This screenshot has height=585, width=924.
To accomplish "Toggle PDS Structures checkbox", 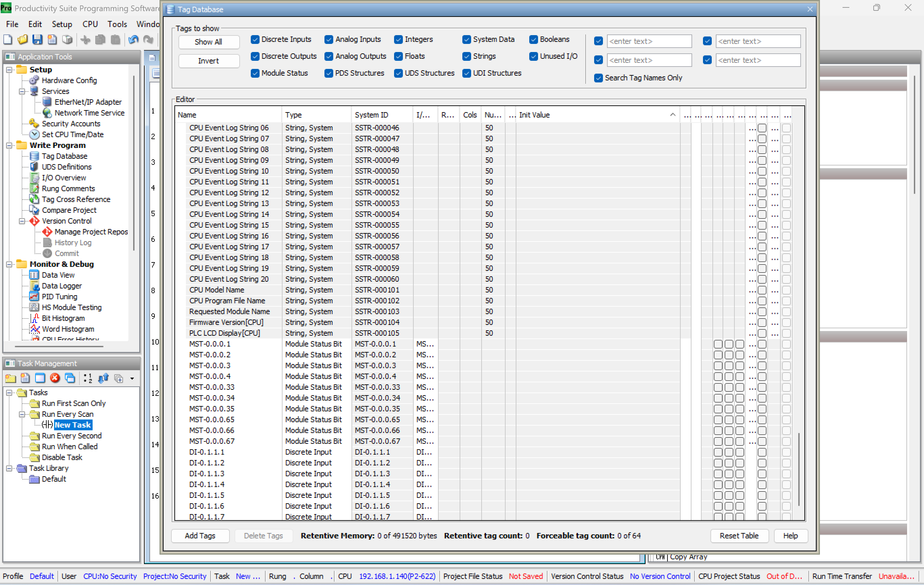I will [x=329, y=73].
